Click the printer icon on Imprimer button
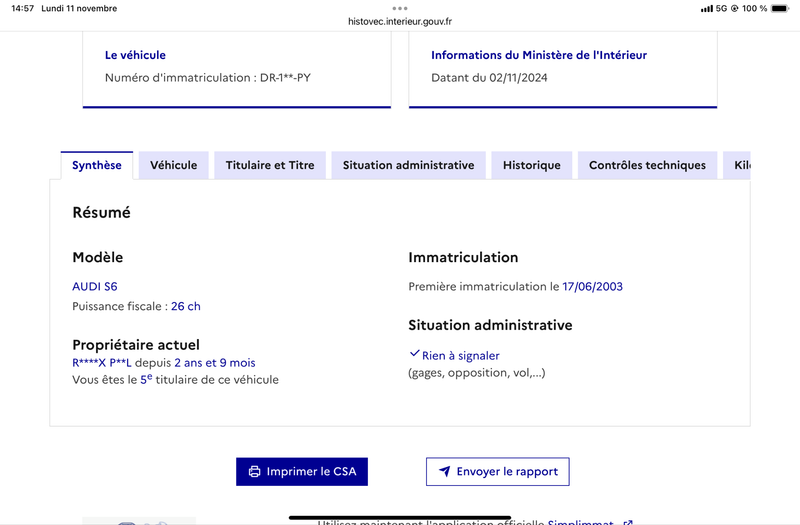The image size is (800, 525). point(254,471)
